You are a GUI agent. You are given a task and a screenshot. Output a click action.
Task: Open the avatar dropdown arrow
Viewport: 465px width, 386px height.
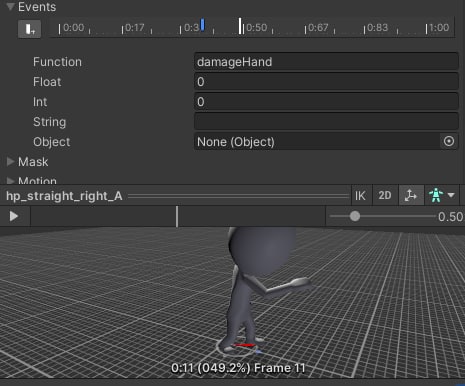coord(451,195)
